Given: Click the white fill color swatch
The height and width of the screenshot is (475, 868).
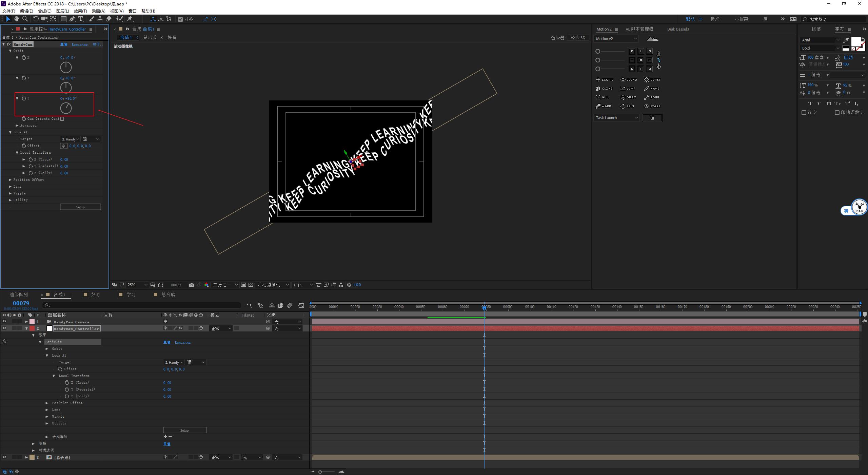Looking at the screenshot, I should pyautogui.click(x=855, y=41).
